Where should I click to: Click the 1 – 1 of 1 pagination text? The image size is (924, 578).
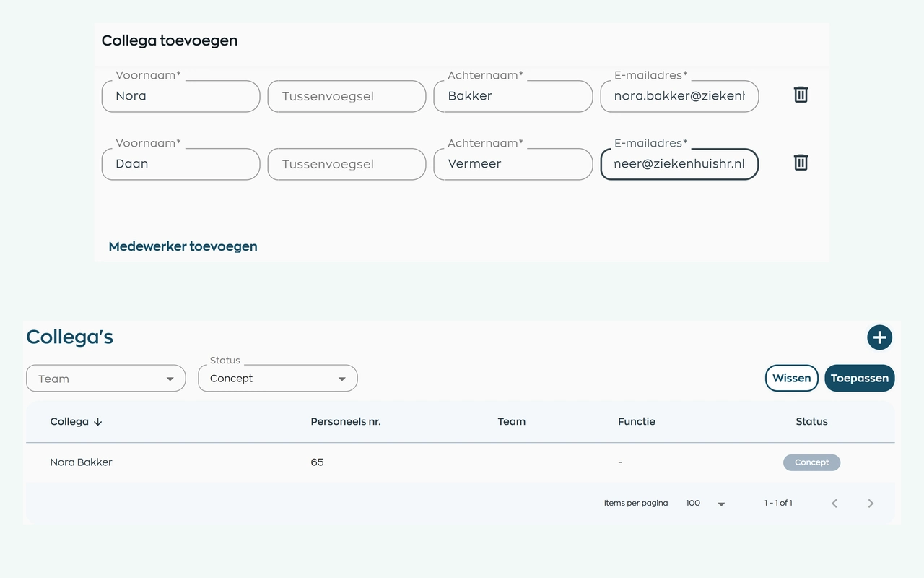[x=778, y=504]
